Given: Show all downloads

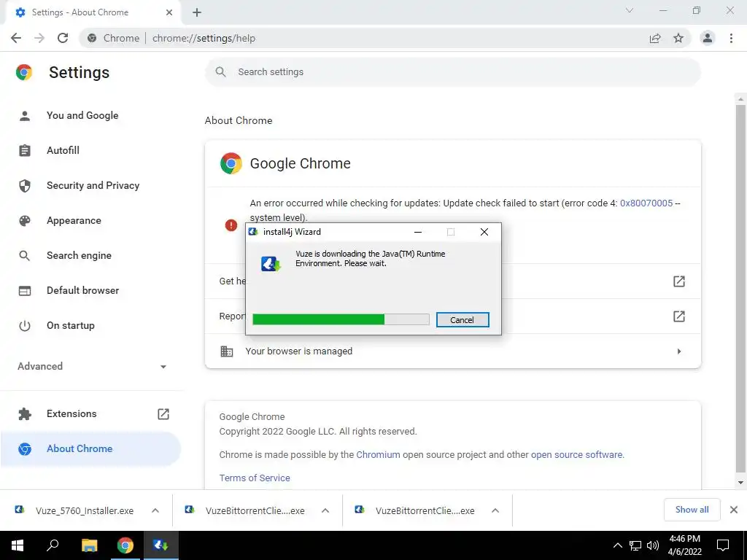Looking at the screenshot, I should coord(692,510).
